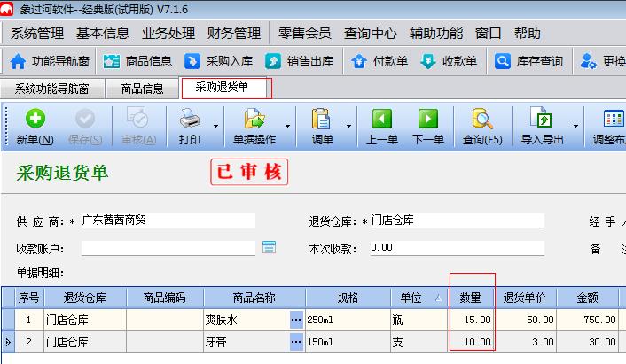Image resolution: width=626 pixels, height=364 pixels.
Task: Open 查询(F5) magnifier icon
Action: (482, 119)
